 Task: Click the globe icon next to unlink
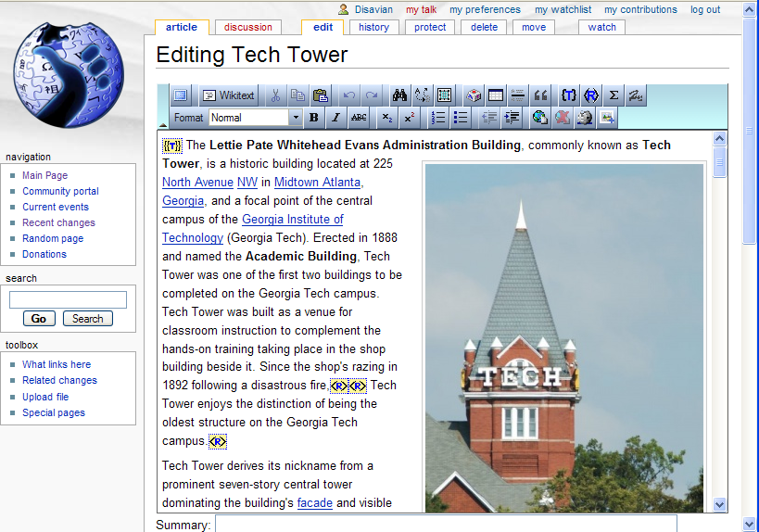pyautogui.click(x=584, y=118)
